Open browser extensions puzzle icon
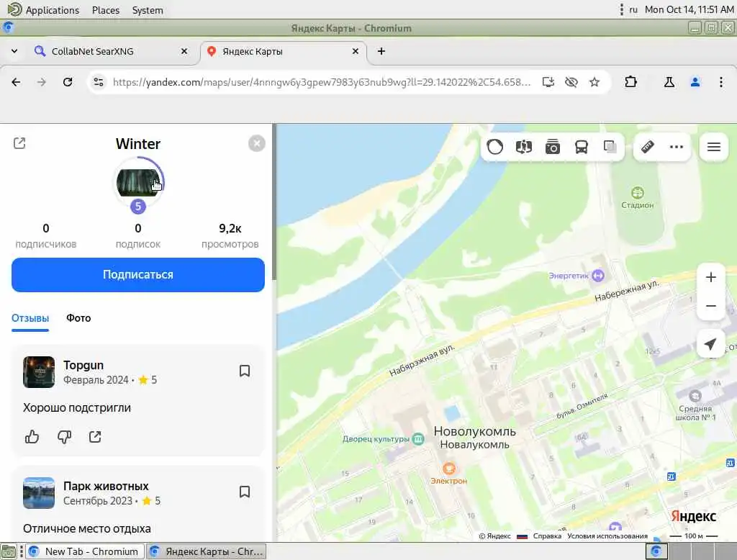 tap(630, 82)
